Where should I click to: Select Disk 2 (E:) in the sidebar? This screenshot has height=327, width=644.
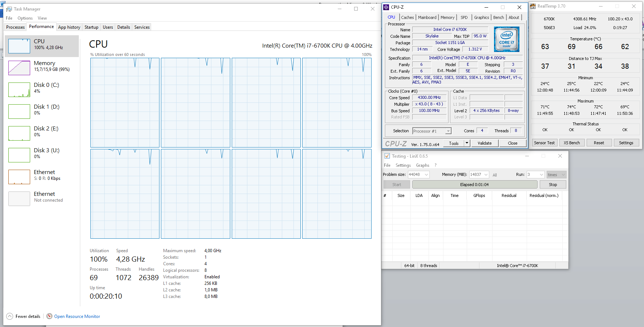point(42,133)
